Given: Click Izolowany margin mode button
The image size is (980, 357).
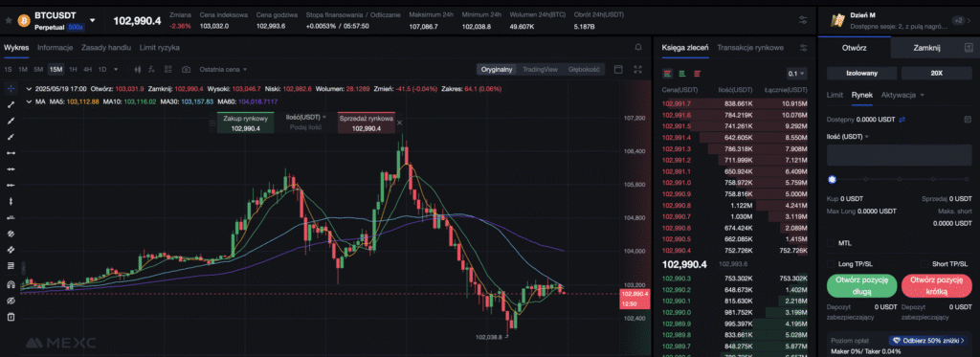Looking at the screenshot, I should (x=862, y=73).
